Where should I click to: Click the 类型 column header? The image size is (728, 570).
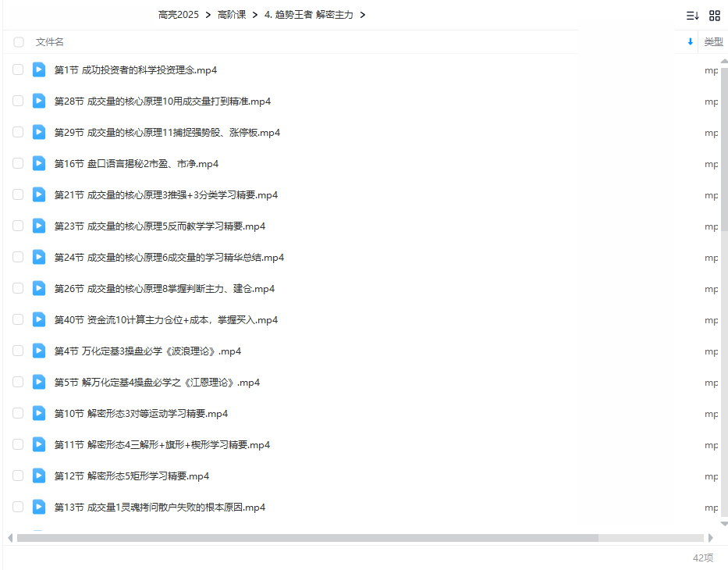point(713,42)
